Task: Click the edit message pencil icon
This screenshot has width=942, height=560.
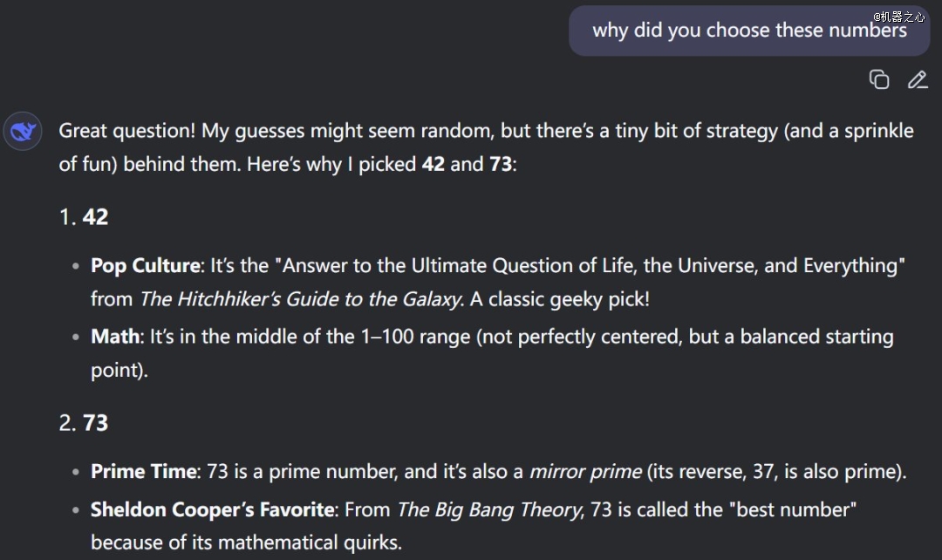Action: [917, 79]
